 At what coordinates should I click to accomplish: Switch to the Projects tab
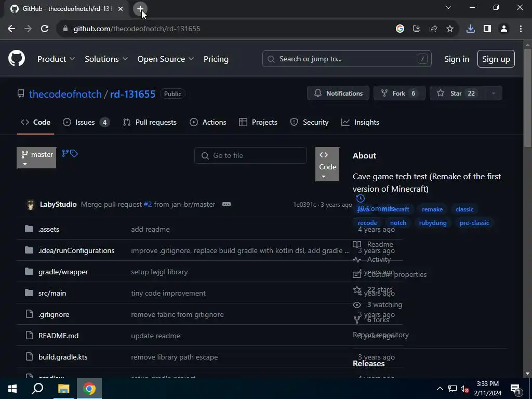[258, 122]
